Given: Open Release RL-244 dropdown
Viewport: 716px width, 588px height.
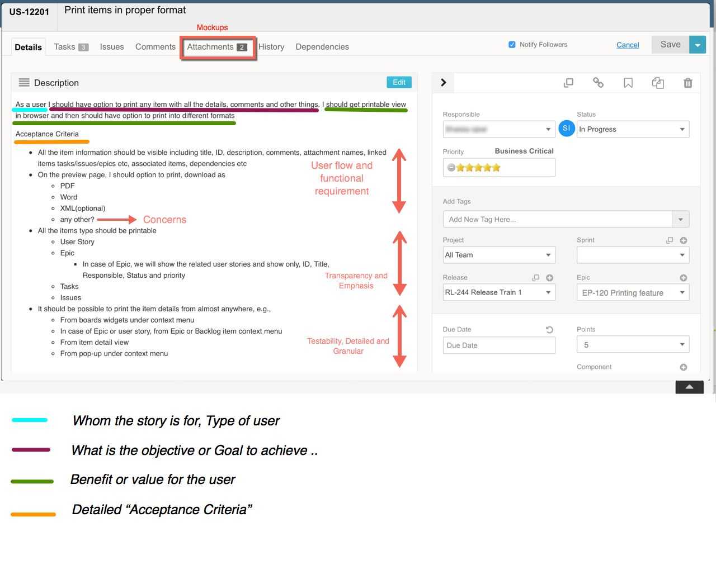Looking at the screenshot, I should click(x=499, y=292).
